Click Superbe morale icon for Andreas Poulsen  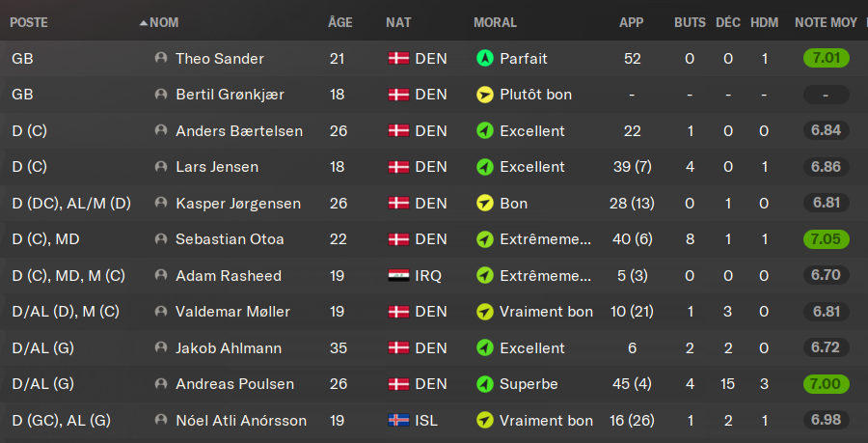pyautogui.click(x=484, y=384)
